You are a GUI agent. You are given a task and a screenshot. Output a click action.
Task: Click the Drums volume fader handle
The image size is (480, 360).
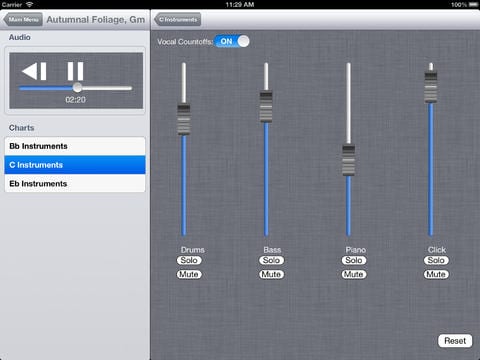click(x=184, y=120)
